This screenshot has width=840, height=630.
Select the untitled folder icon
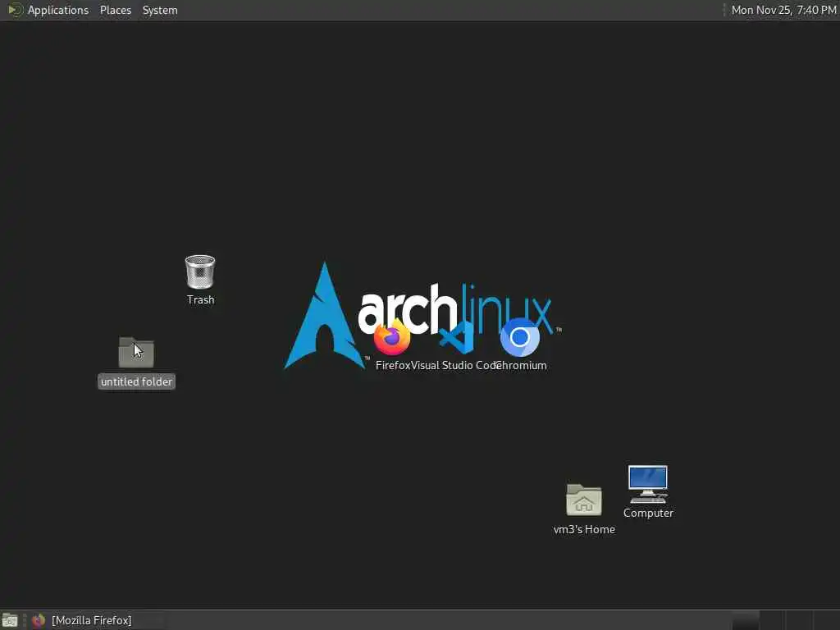(x=136, y=353)
